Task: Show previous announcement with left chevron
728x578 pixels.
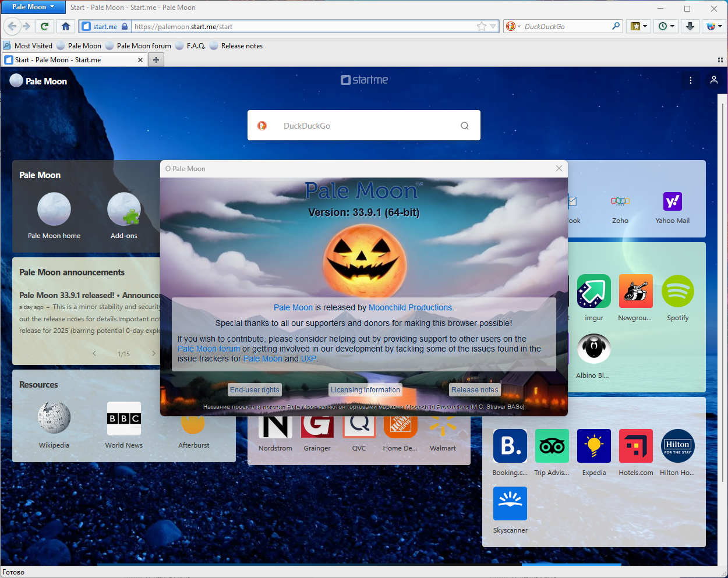Action: coord(94,353)
